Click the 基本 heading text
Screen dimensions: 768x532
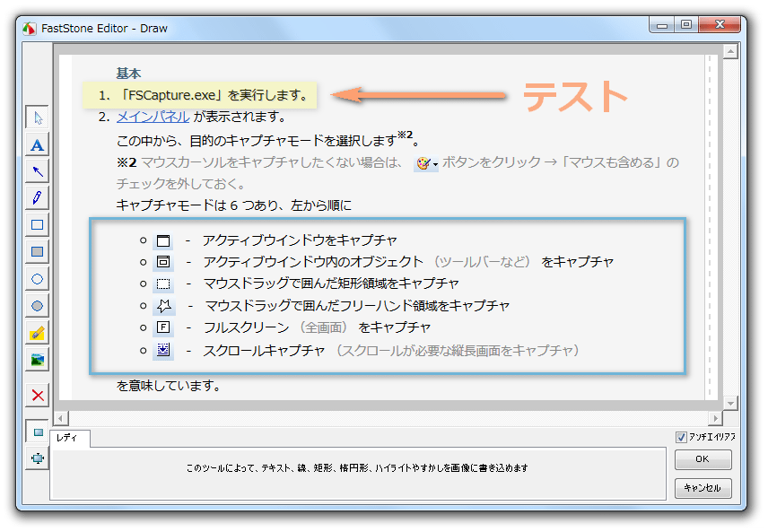(x=128, y=74)
